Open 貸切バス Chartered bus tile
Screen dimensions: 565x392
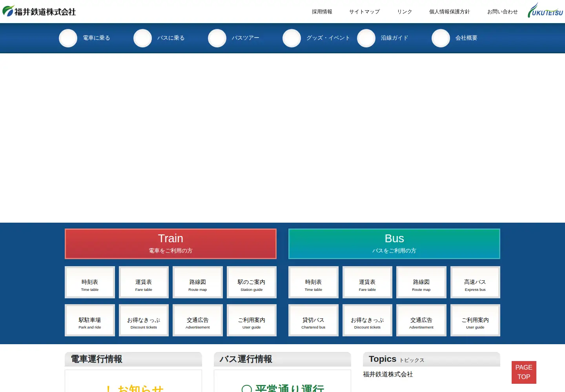[313, 320]
